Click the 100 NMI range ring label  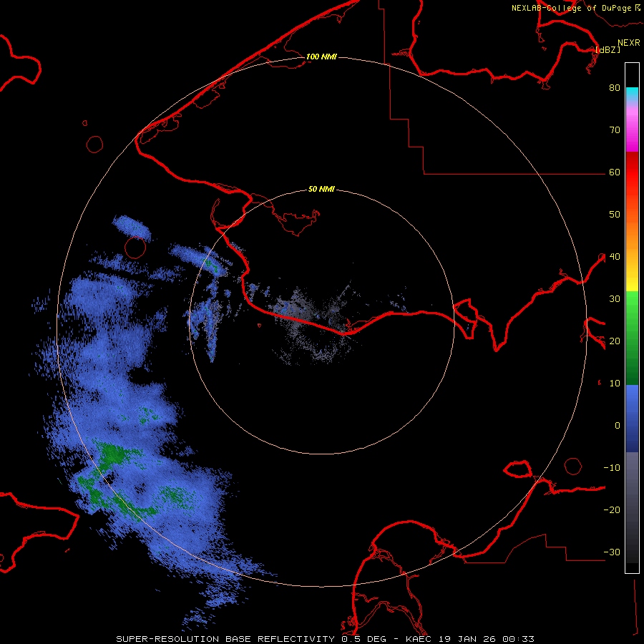click(x=321, y=57)
